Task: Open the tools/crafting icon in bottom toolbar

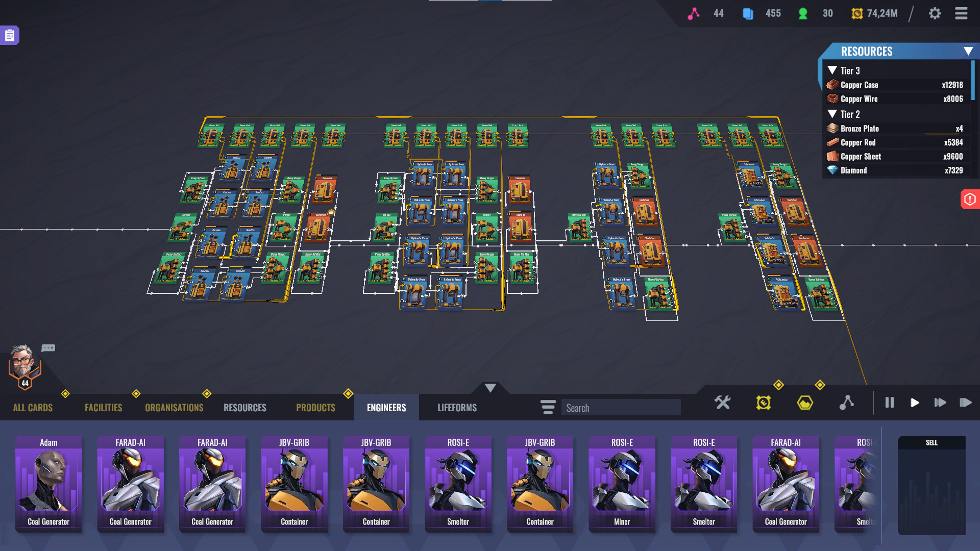Action: 722,403
